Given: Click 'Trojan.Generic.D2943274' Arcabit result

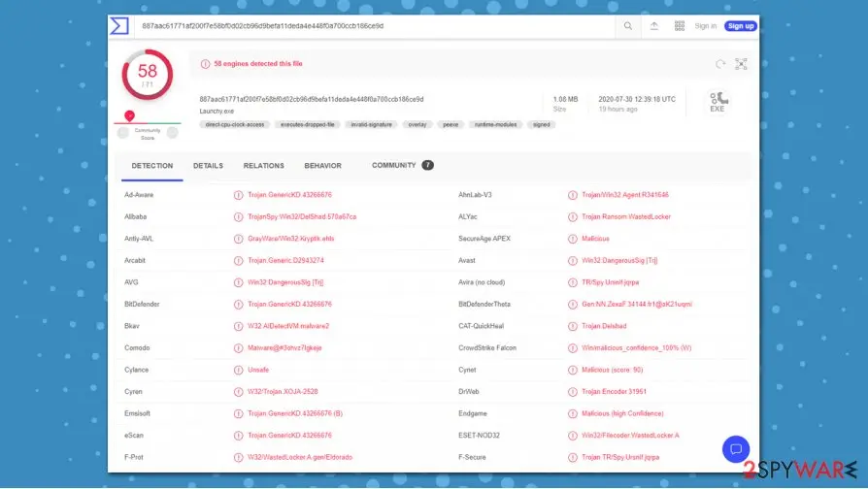Looking at the screenshot, I should click(x=285, y=261).
